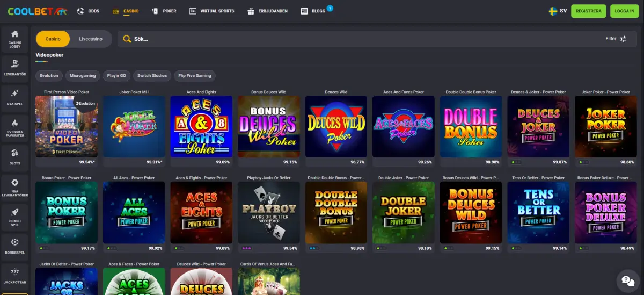
Task: Filter by Flip Five Gaming provider
Action: coord(195,76)
